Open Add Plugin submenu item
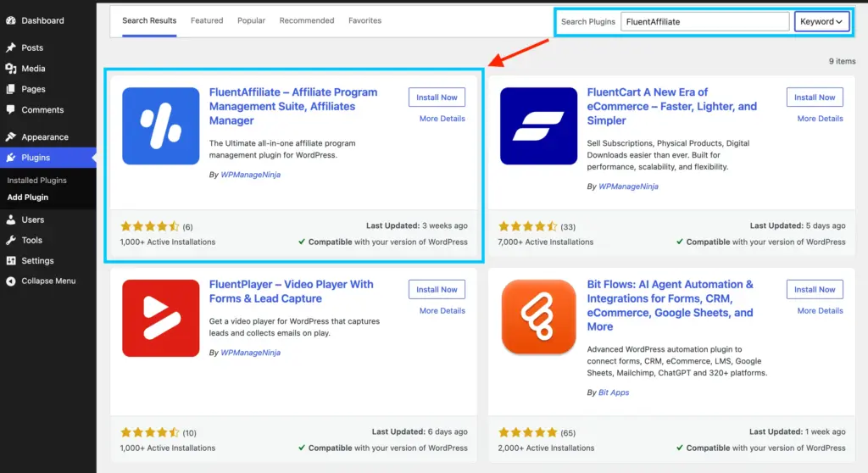This screenshot has width=868, height=473. [x=28, y=198]
